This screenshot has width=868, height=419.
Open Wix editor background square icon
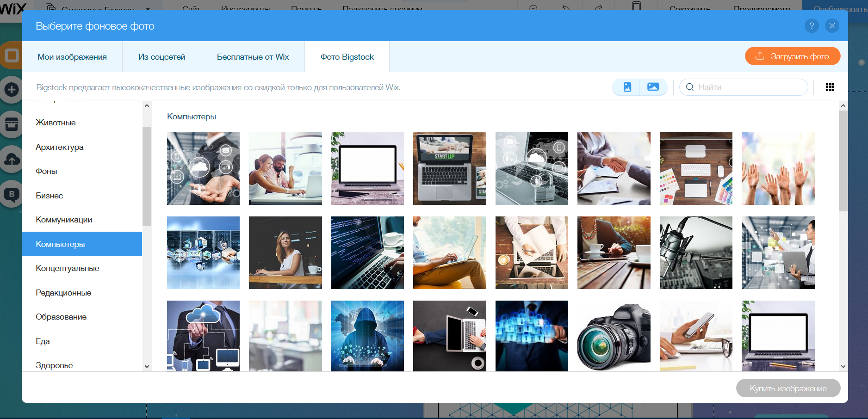[12, 55]
